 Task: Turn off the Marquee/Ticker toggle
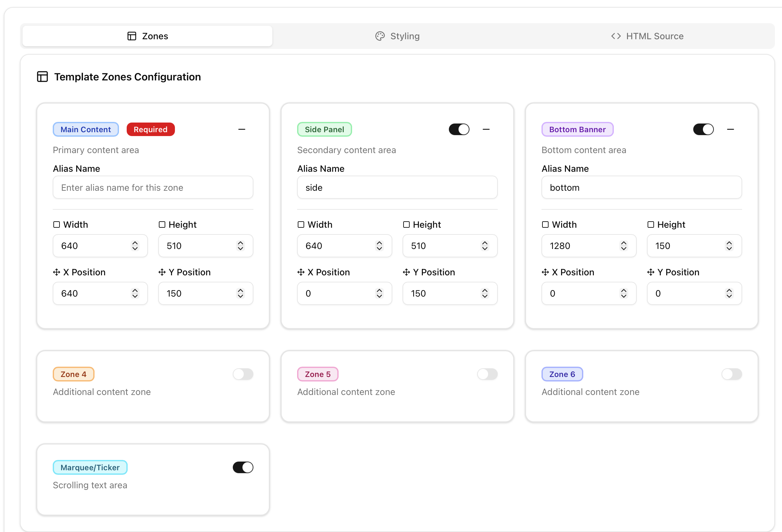(x=243, y=467)
